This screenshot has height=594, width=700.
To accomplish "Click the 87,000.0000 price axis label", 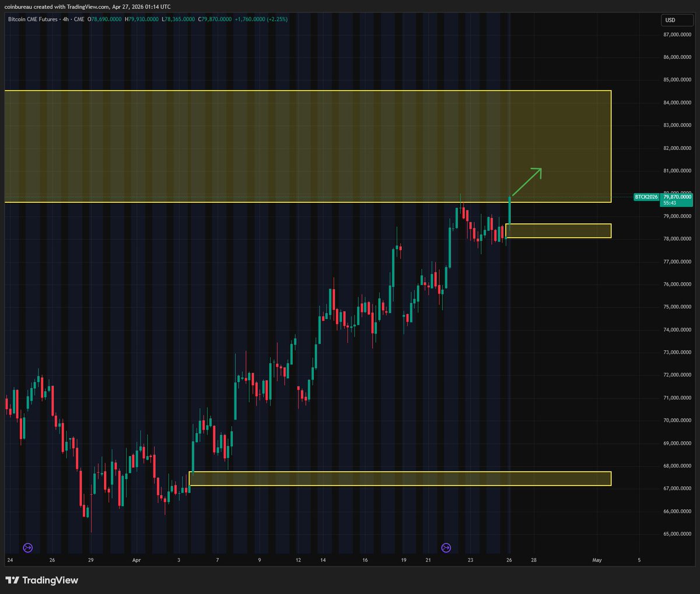I will (x=677, y=34).
